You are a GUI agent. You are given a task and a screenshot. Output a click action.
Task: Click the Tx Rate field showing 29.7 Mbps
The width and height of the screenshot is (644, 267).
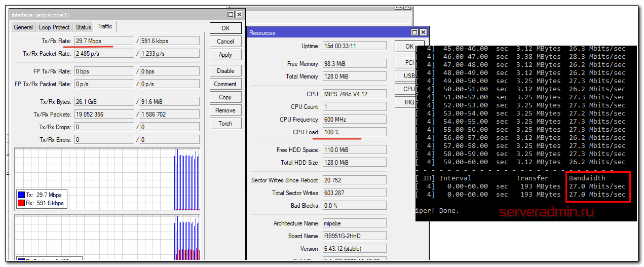coord(104,41)
